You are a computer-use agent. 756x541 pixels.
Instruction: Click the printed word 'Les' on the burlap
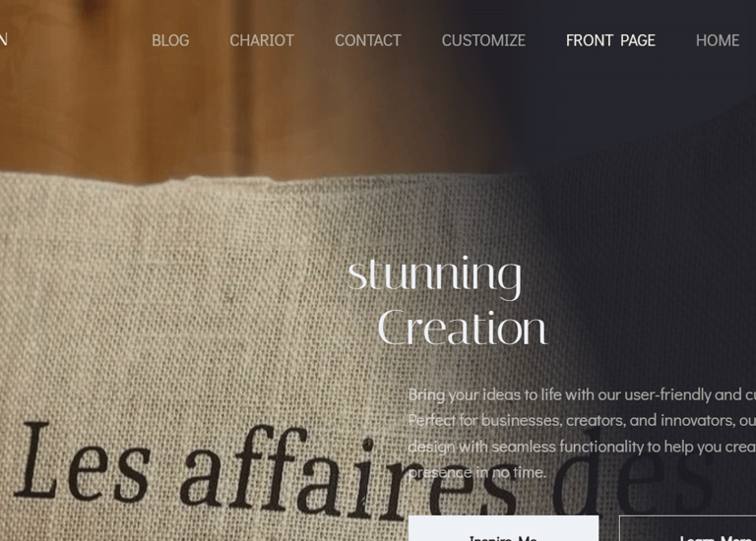[x=82, y=463]
